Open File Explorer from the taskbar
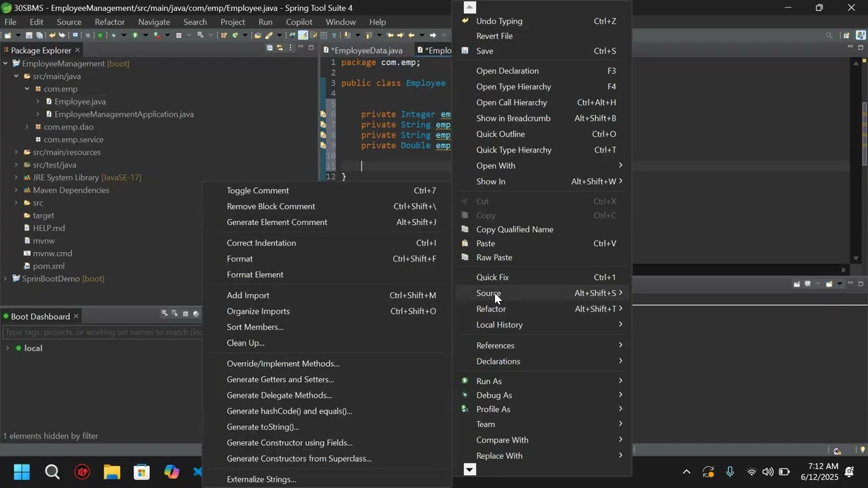 click(112, 472)
